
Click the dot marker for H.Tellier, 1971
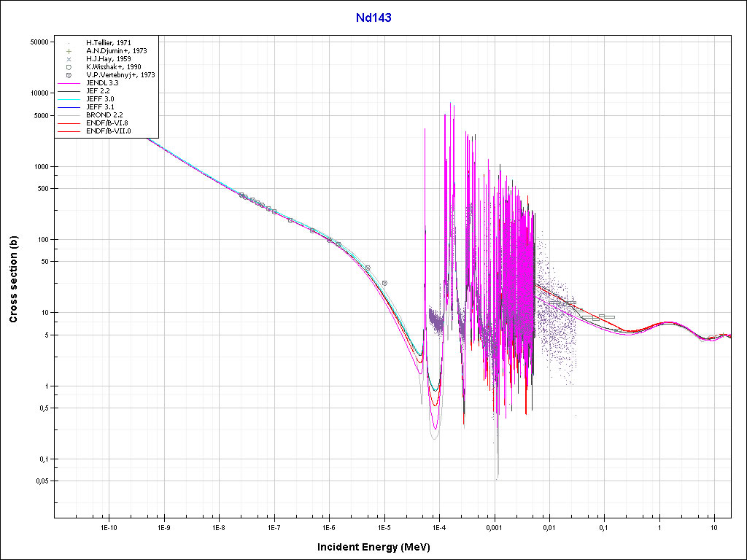(68, 43)
